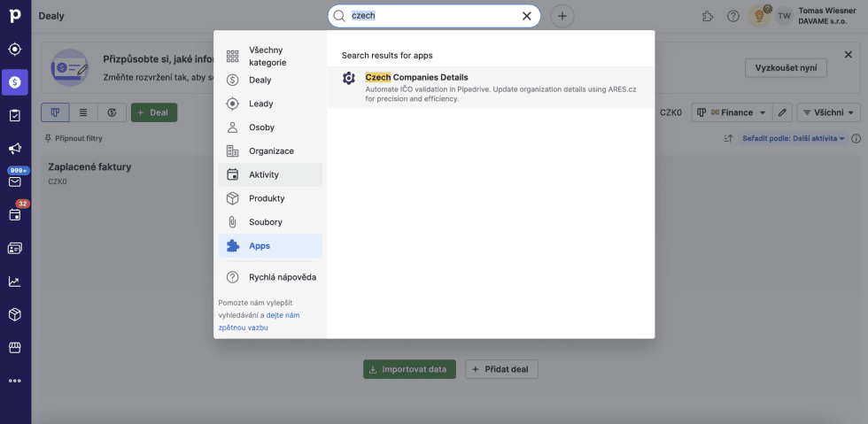The image size is (868, 424).
Task: Select the Organizace search category
Action: click(270, 151)
